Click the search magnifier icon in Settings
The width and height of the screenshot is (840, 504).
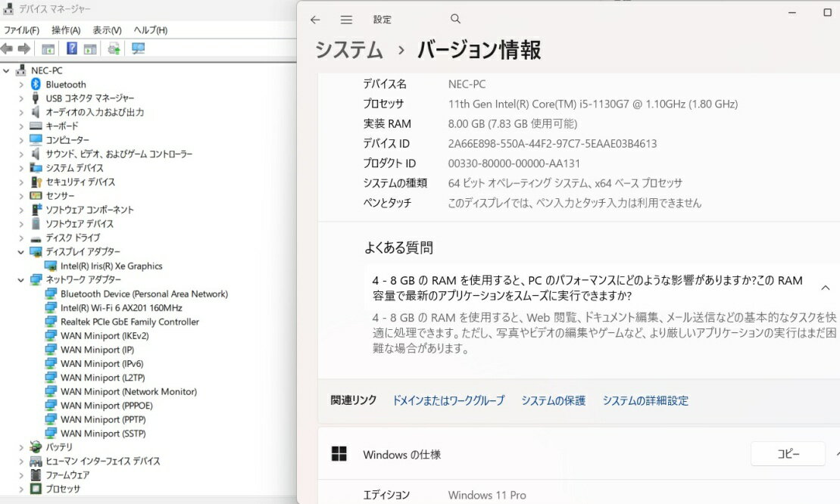pos(455,19)
